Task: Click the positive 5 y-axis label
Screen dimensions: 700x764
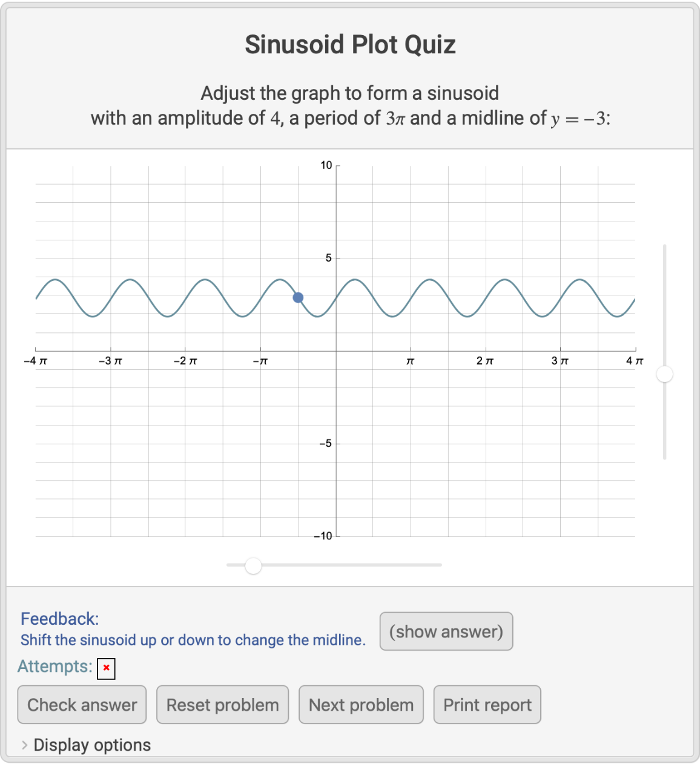Action: click(x=328, y=258)
